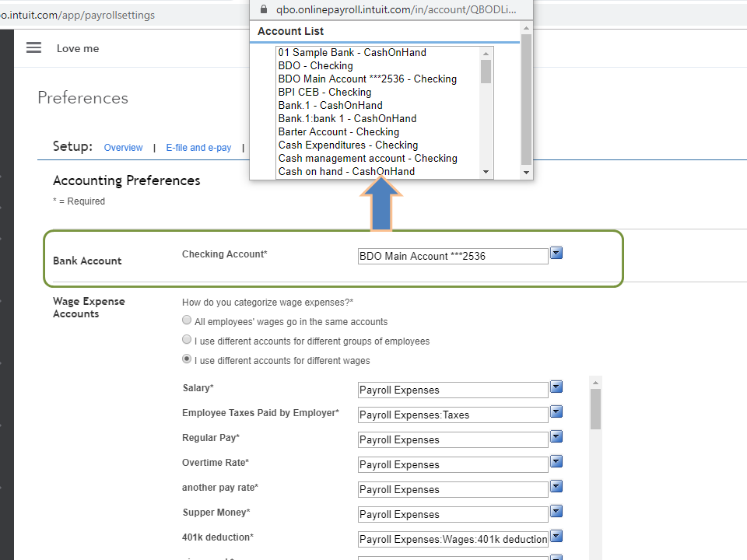Click the lock icon in popup address bar
This screenshot has height=560, width=747.
point(264,9)
